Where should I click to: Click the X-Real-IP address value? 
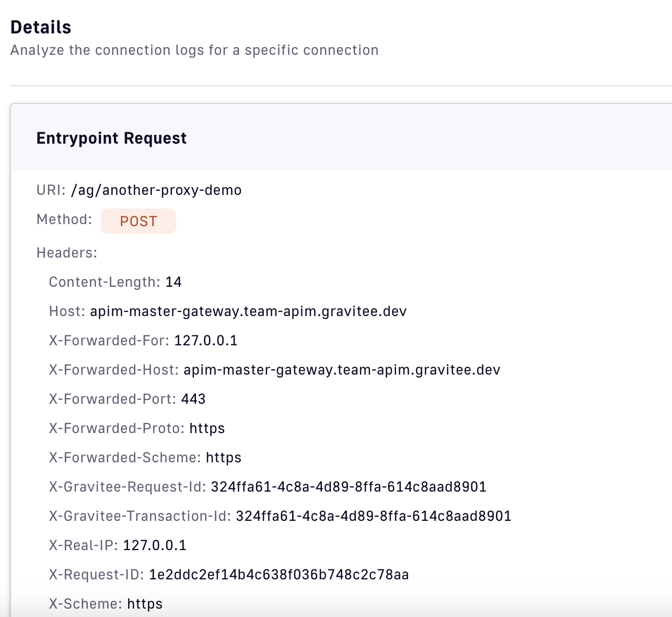coord(155,545)
